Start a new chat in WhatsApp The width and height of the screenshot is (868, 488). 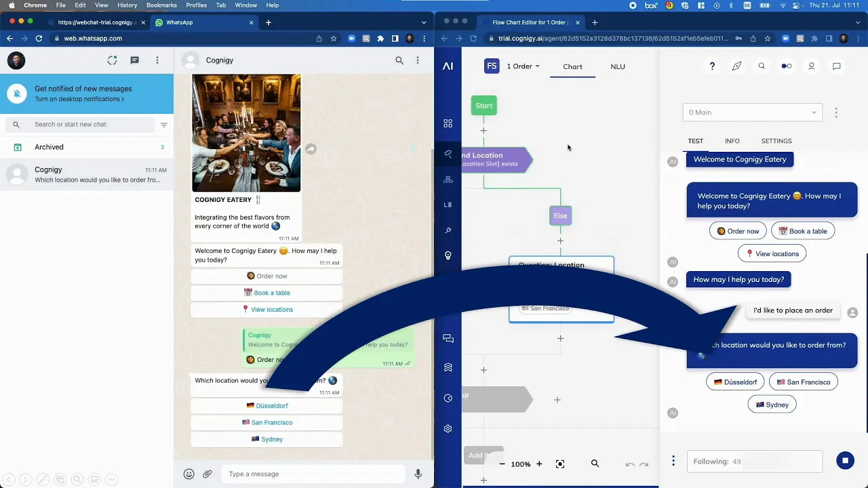(x=134, y=60)
